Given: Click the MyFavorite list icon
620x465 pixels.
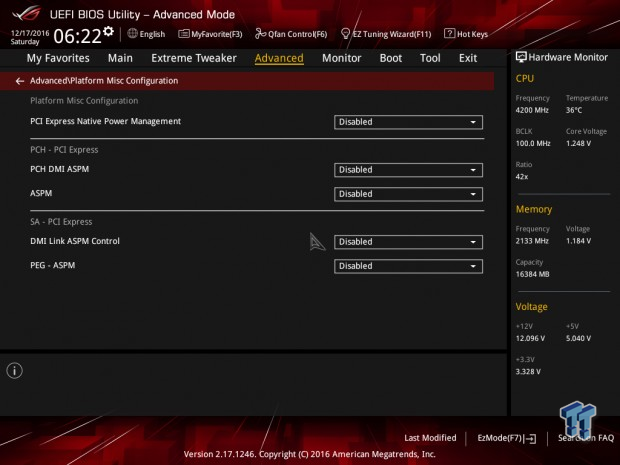Looking at the screenshot, I should pyautogui.click(x=184, y=34).
